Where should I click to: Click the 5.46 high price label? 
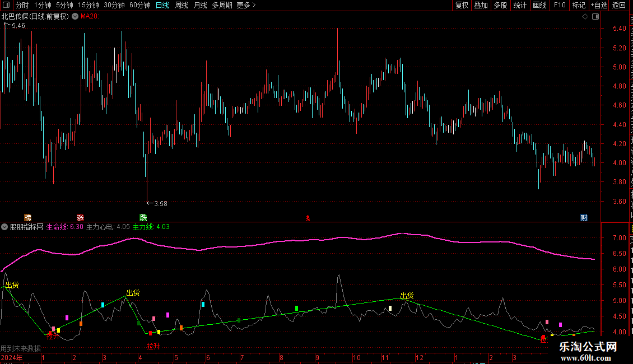point(18,26)
